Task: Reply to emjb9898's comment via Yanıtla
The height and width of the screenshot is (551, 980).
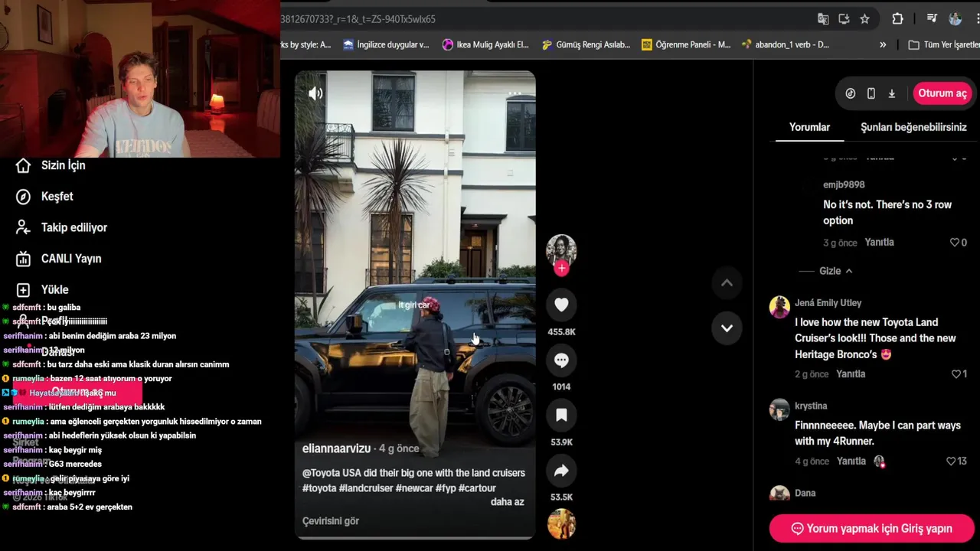Action: point(879,243)
